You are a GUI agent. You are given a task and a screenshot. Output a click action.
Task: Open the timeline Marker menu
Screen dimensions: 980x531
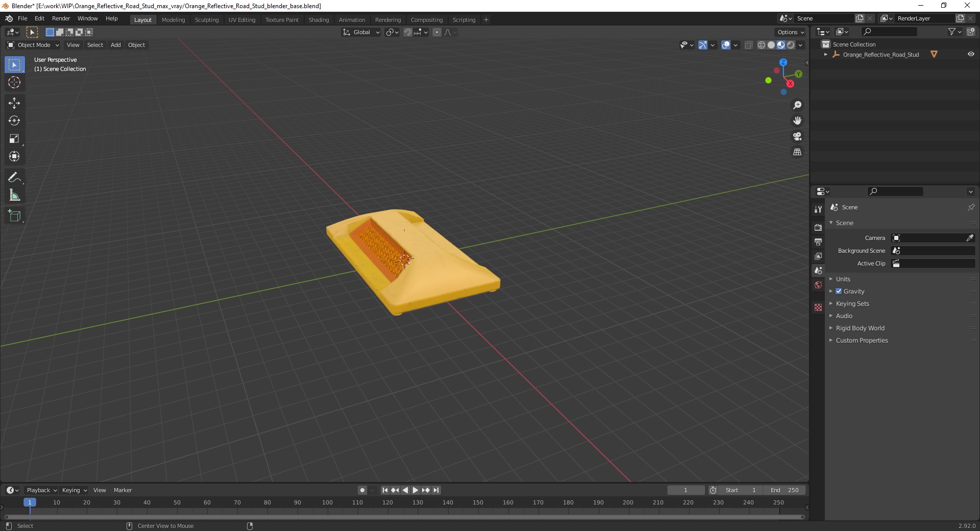pos(122,490)
